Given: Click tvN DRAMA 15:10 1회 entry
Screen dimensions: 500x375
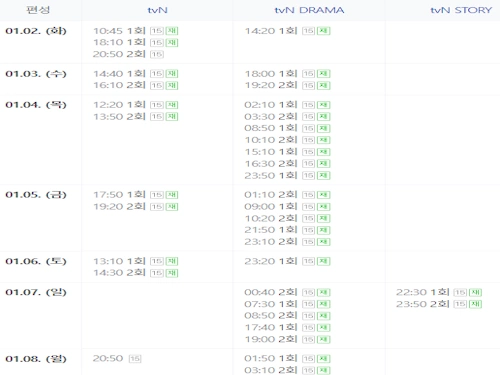Looking at the screenshot, I should pos(287,152).
